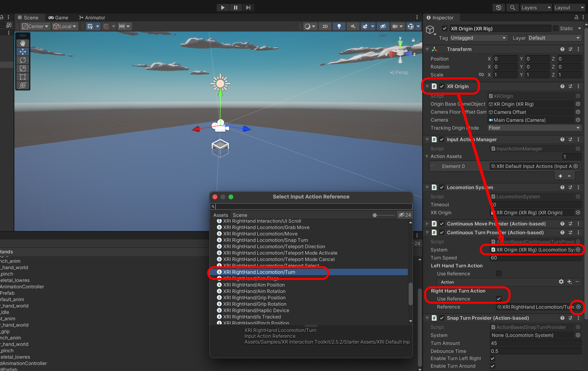Open the global search magnifier

(512, 8)
